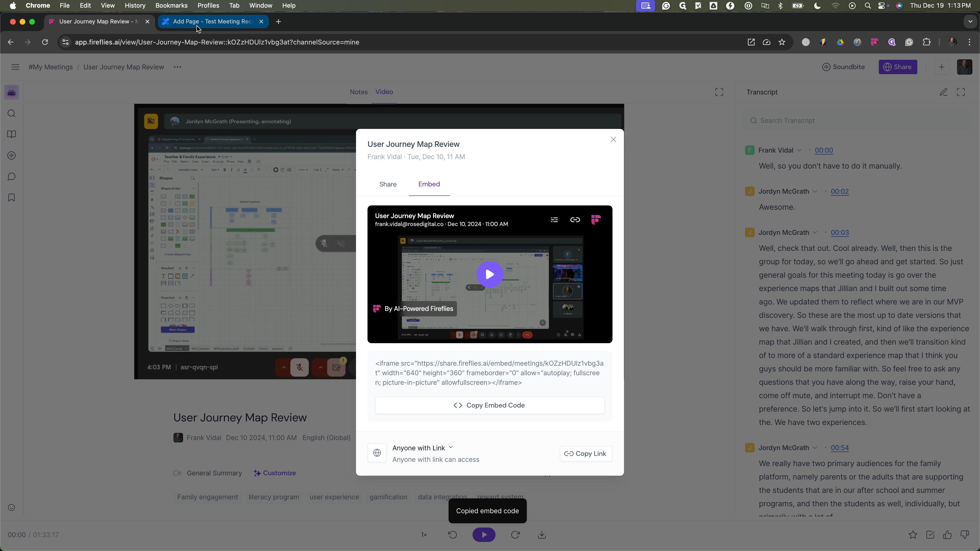This screenshot has height=551, width=980.
Task: Click the iframe embed code text
Action: tap(489, 373)
